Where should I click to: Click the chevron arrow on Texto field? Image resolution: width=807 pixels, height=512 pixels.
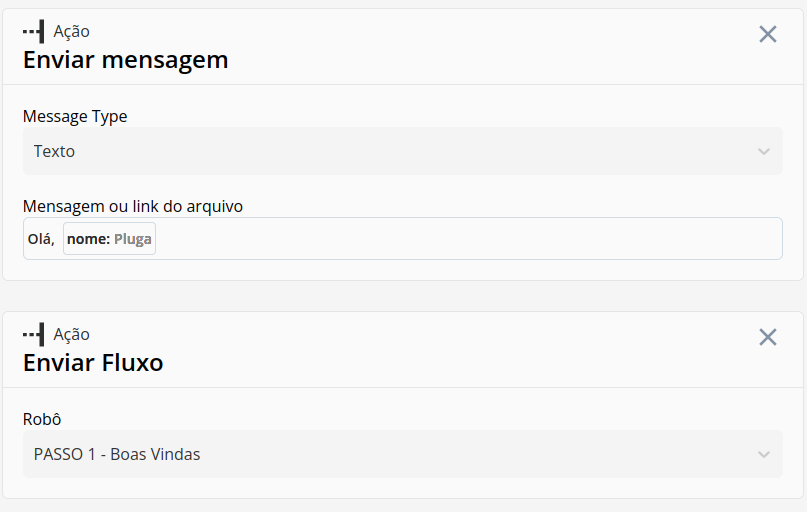coord(764,151)
